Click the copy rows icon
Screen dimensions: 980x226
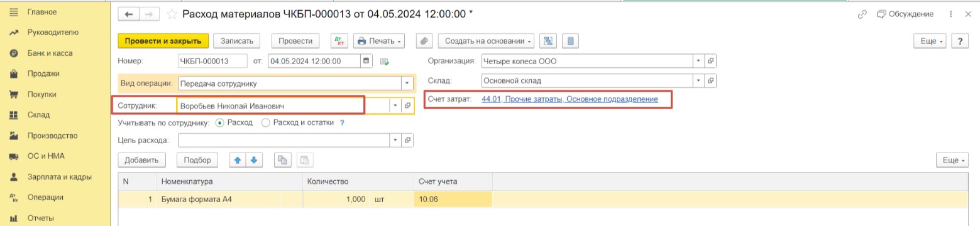pos(283,160)
